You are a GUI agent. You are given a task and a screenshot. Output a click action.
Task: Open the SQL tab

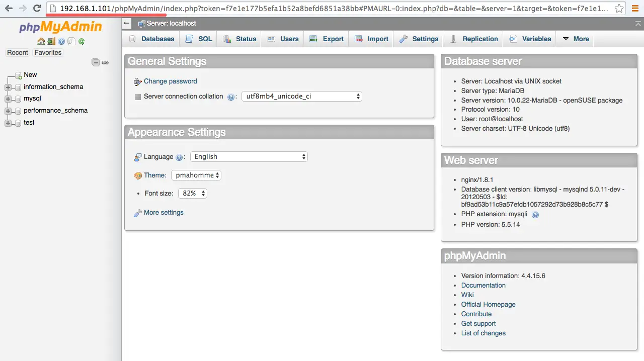pyautogui.click(x=198, y=39)
